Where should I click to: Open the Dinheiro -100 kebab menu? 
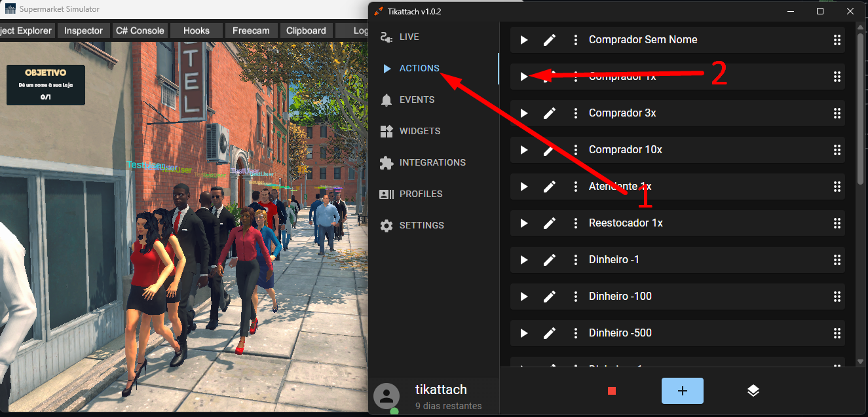tap(576, 297)
